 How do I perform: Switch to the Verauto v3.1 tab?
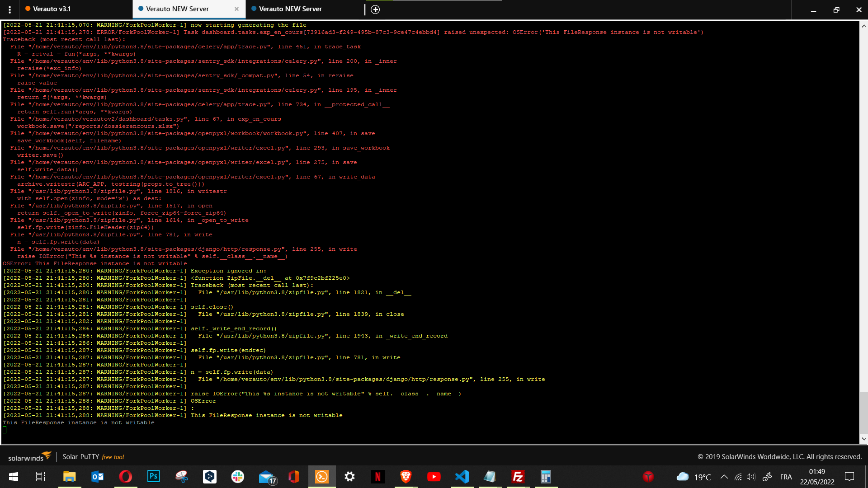tap(52, 9)
